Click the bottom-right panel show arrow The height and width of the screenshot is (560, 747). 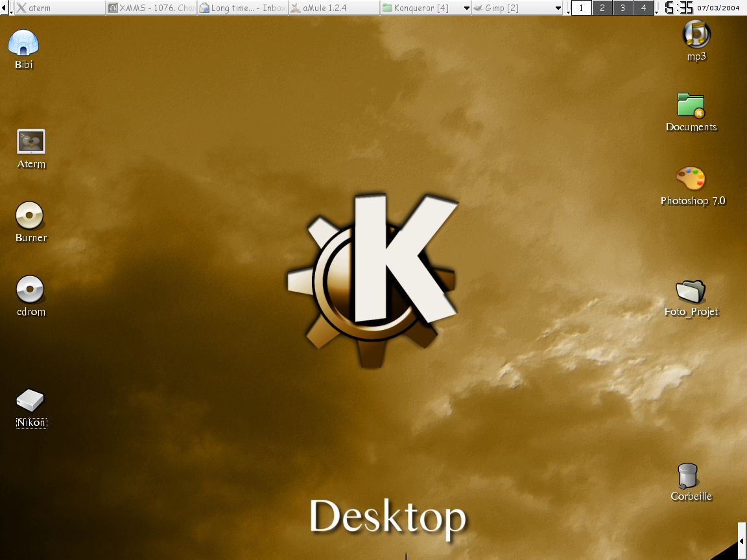(x=742, y=541)
